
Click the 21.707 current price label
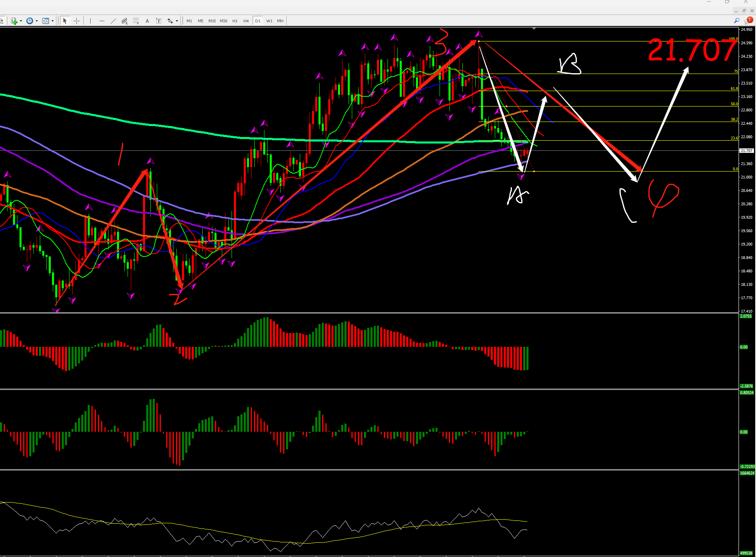(x=746, y=150)
